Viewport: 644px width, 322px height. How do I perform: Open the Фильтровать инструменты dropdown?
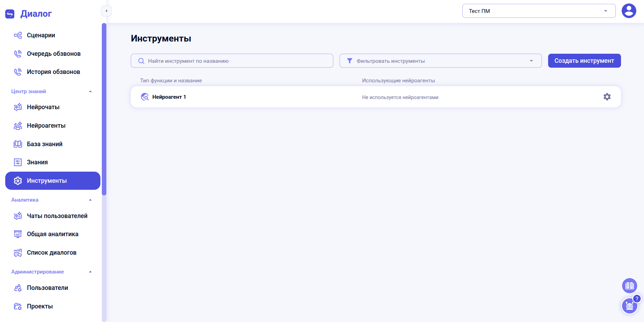(x=440, y=61)
